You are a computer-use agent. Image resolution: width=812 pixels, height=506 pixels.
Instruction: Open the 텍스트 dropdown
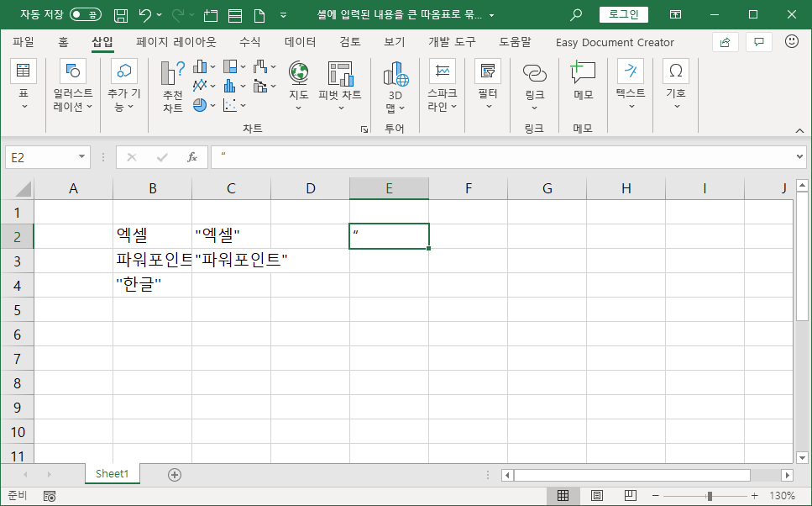(631, 85)
